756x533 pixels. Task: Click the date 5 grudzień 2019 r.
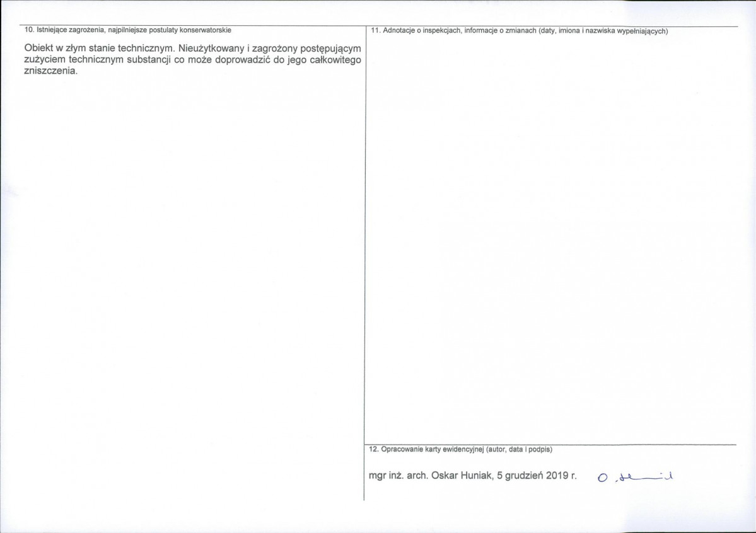click(x=537, y=476)
